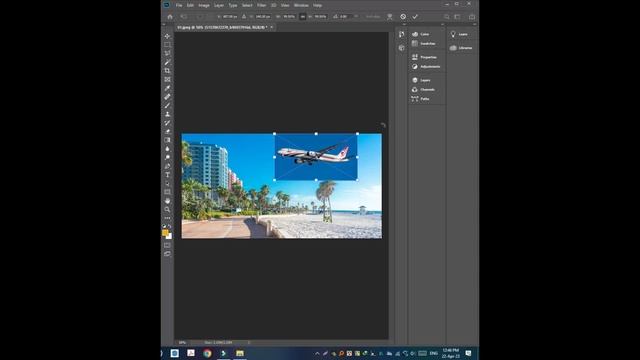Screen dimensions: 640x360
Task: Open the workspace switcher
Action: tap(458, 17)
